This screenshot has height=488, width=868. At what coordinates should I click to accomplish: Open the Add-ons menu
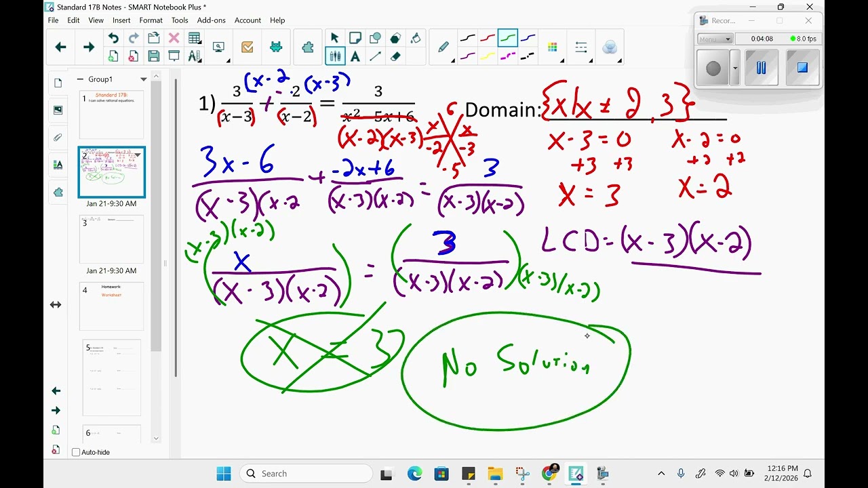pos(211,20)
